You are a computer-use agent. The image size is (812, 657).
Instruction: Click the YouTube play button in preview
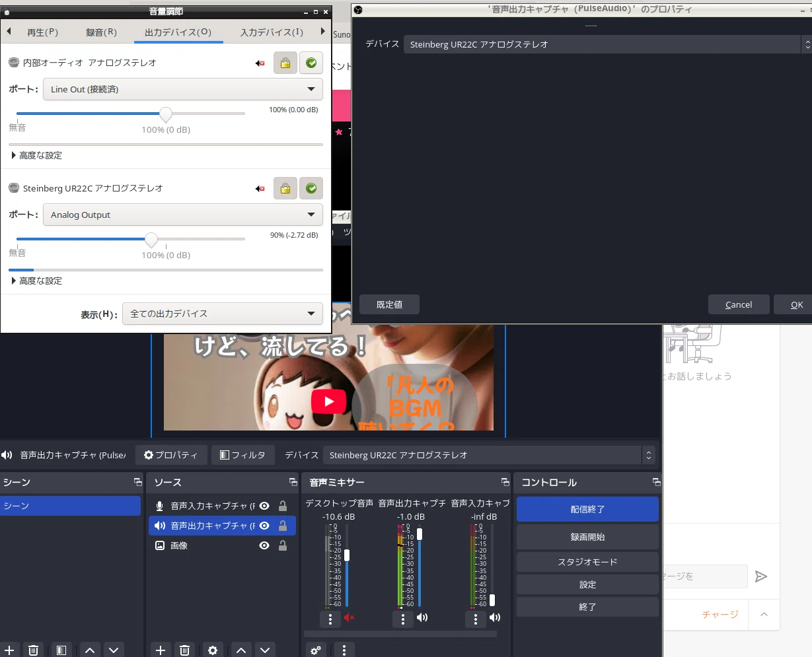pos(328,401)
